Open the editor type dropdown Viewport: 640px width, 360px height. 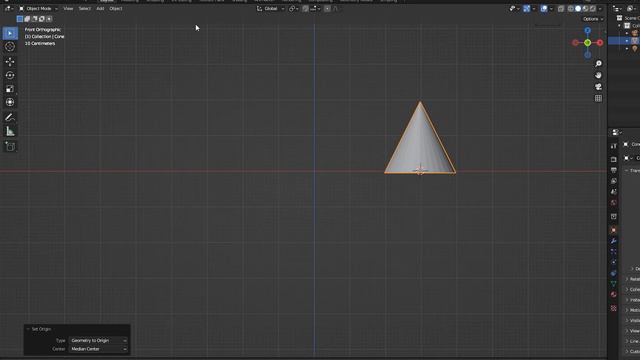[8, 9]
